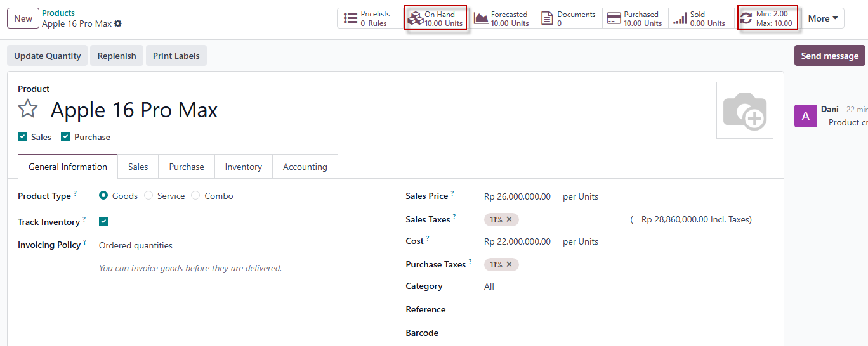868x346 pixels.
Task: Open Forecasted 10.00 Units report
Action: point(502,18)
